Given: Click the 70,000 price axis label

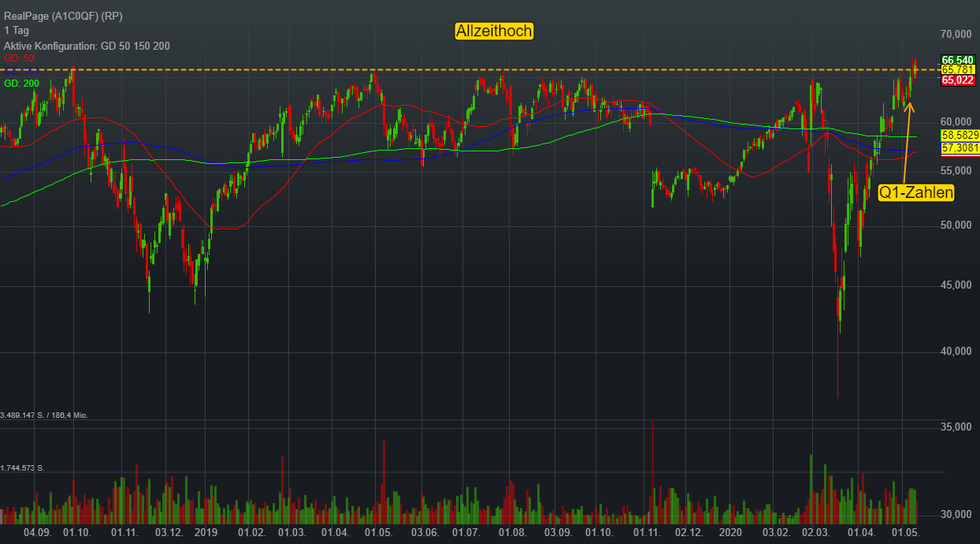Looking at the screenshot, I should (956, 35).
